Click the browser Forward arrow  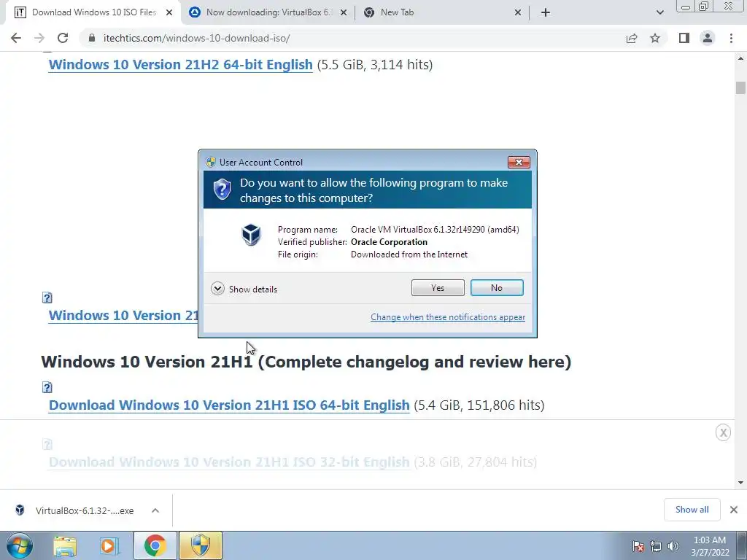pos(39,38)
